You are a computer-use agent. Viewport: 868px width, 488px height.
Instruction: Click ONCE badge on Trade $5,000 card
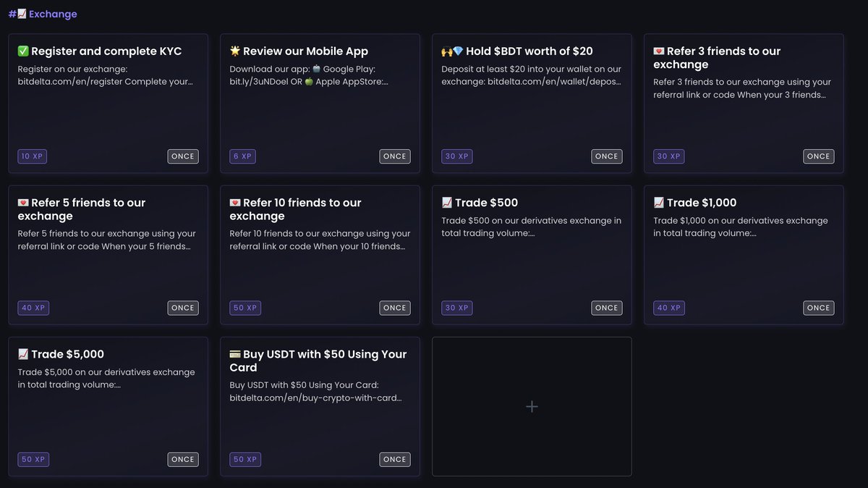point(183,459)
